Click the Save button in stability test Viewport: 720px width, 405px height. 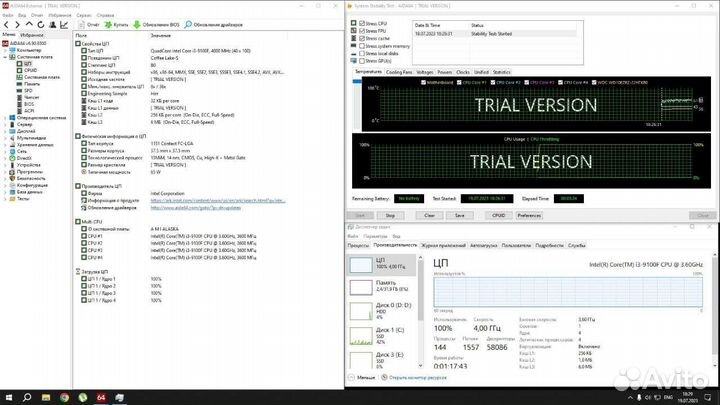click(460, 215)
